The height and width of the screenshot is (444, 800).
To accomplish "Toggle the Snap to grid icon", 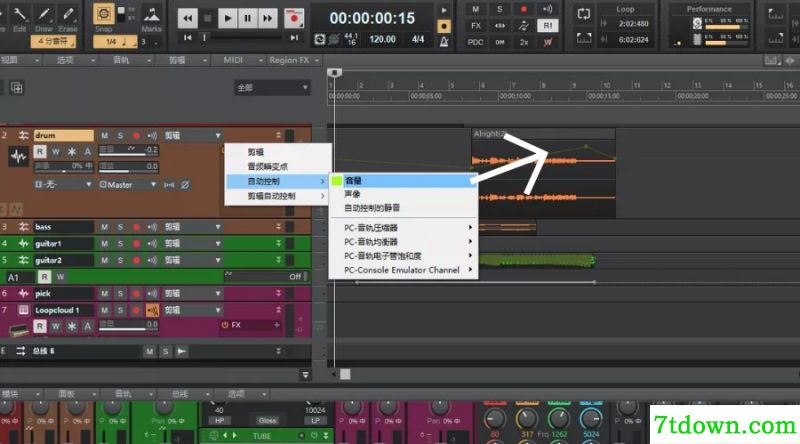I will [104, 14].
